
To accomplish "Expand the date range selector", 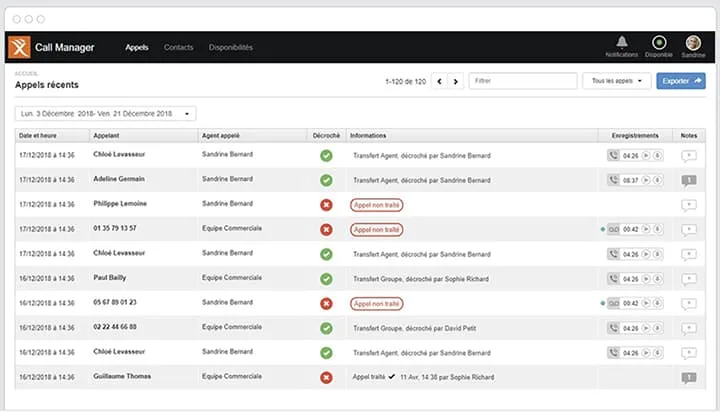I will [x=106, y=113].
